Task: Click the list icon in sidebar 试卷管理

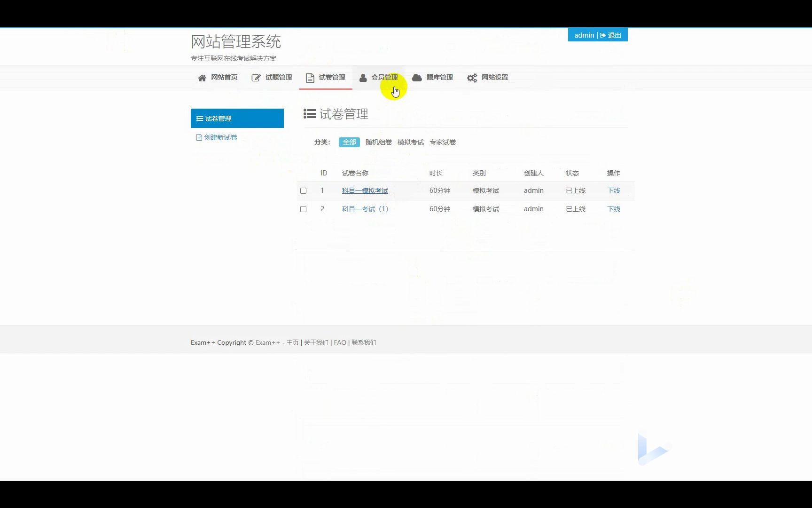Action: 200,119
